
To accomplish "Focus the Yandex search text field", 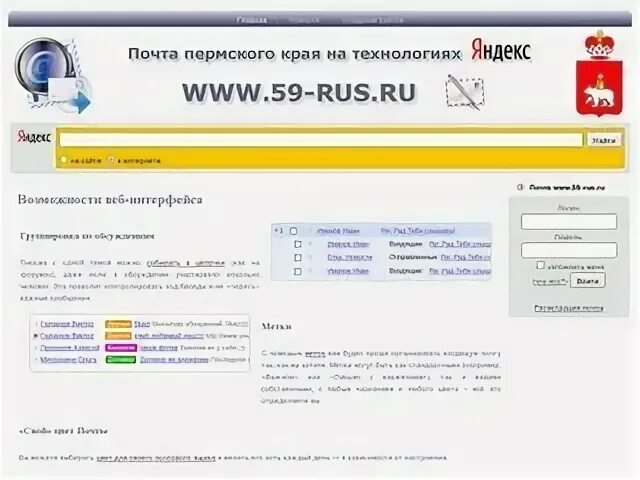I will point(321,140).
